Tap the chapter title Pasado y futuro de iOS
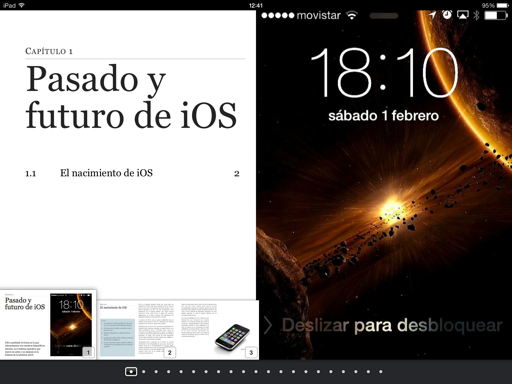The height and width of the screenshot is (384, 512). coord(131,97)
